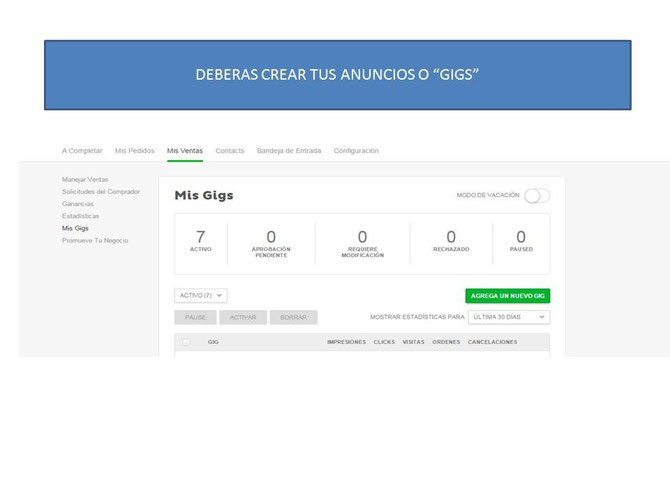This screenshot has width=670, height=503.
Task: Open the Contacts tab
Action: pyautogui.click(x=230, y=151)
